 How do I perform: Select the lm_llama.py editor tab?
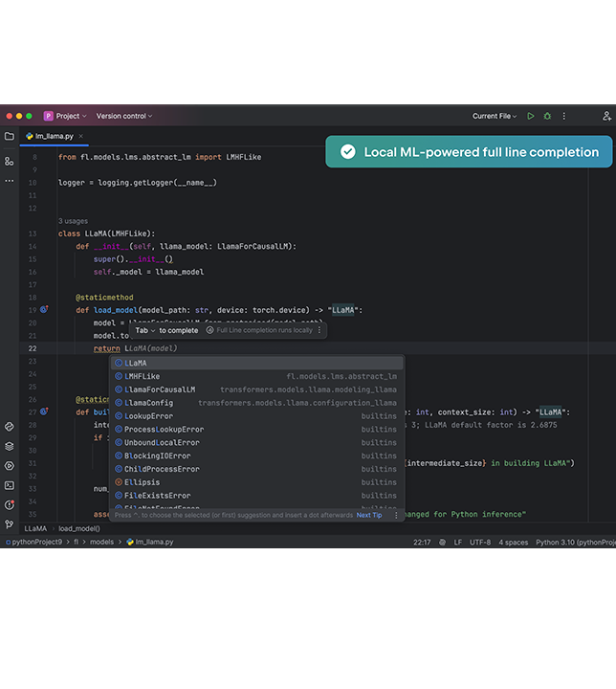[55, 137]
